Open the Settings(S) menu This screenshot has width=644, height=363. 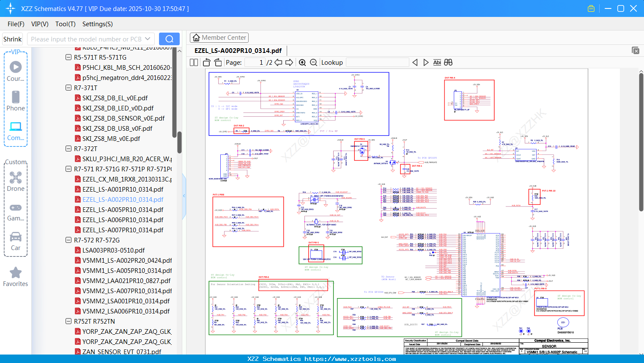click(x=97, y=24)
